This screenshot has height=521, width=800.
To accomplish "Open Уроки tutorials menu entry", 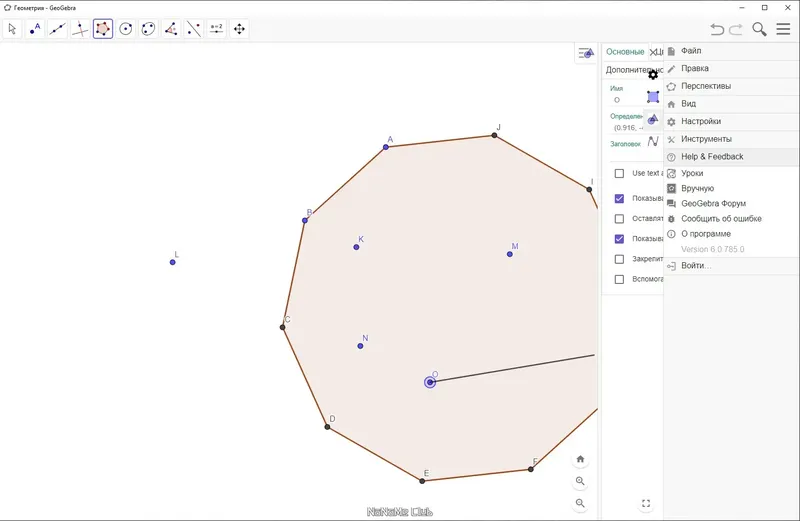I will [x=732, y=173].
